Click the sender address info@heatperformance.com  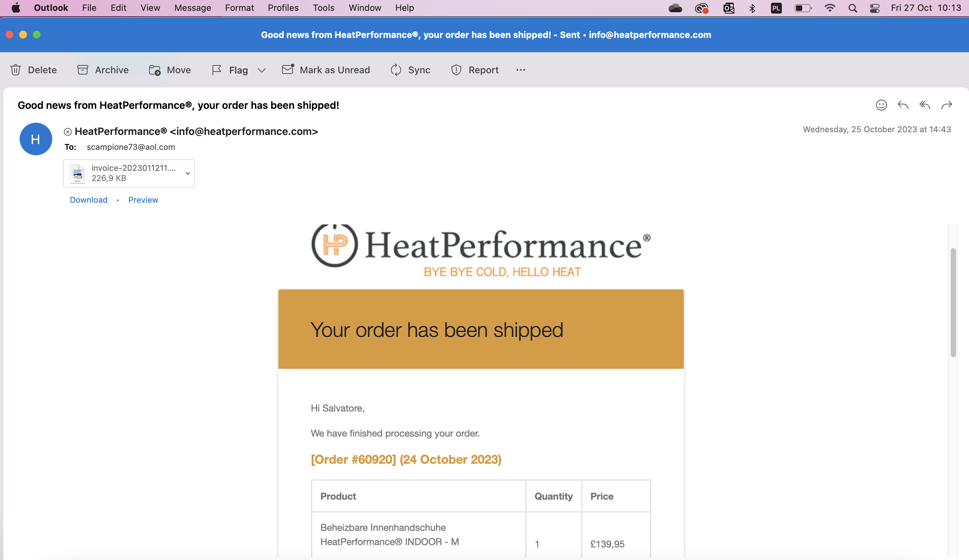point(244,132)
